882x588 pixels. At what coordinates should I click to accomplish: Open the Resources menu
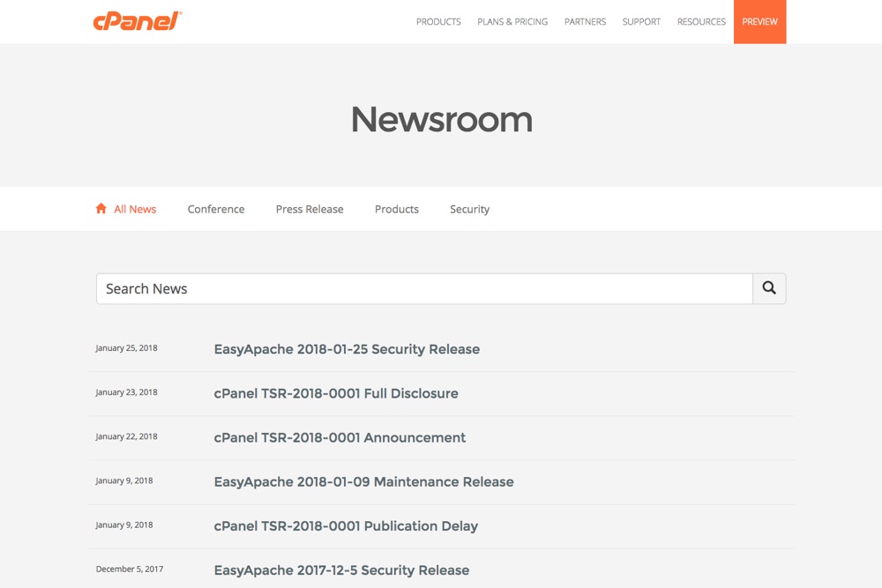click(701, 21)
